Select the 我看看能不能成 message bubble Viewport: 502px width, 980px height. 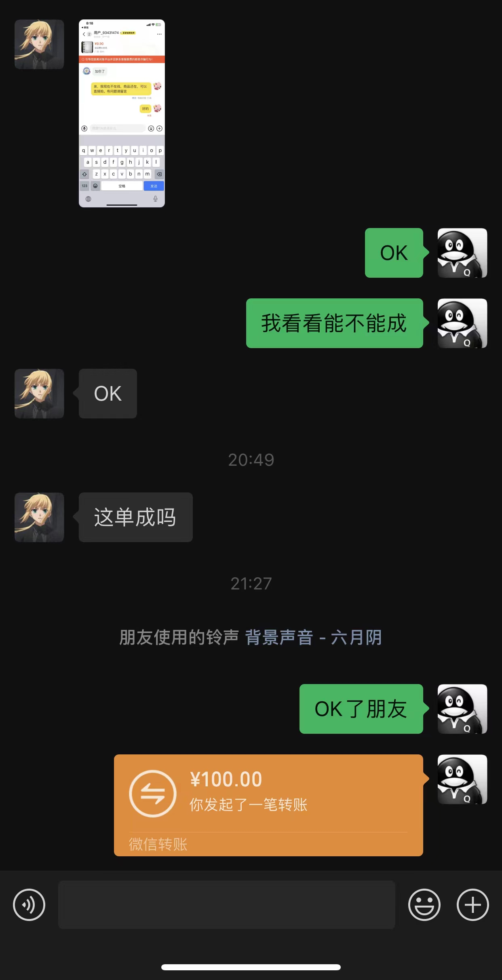click(335, 323)
